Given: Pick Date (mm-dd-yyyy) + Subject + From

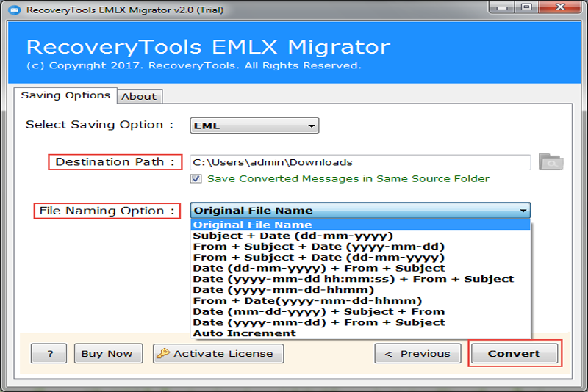Looking at the screenshot, I should [x=360, y=311].
